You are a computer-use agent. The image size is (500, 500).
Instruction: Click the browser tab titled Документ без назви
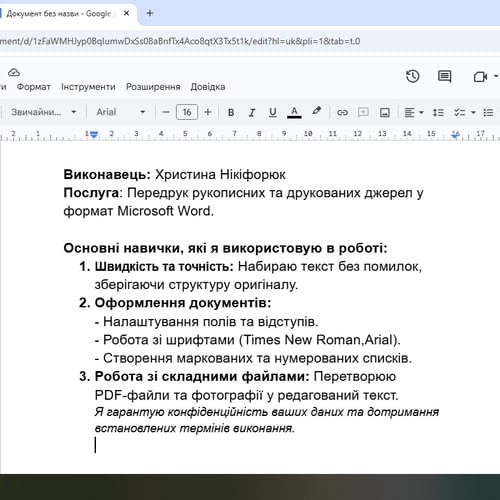59,14
